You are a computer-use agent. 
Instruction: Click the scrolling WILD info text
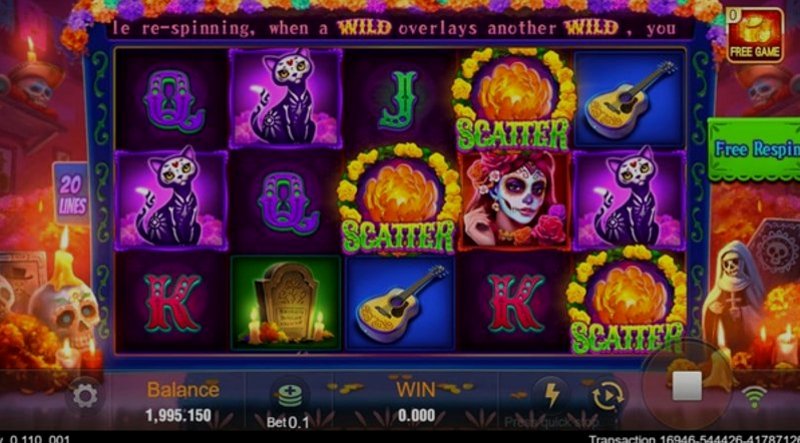click(x=394, y=29)
